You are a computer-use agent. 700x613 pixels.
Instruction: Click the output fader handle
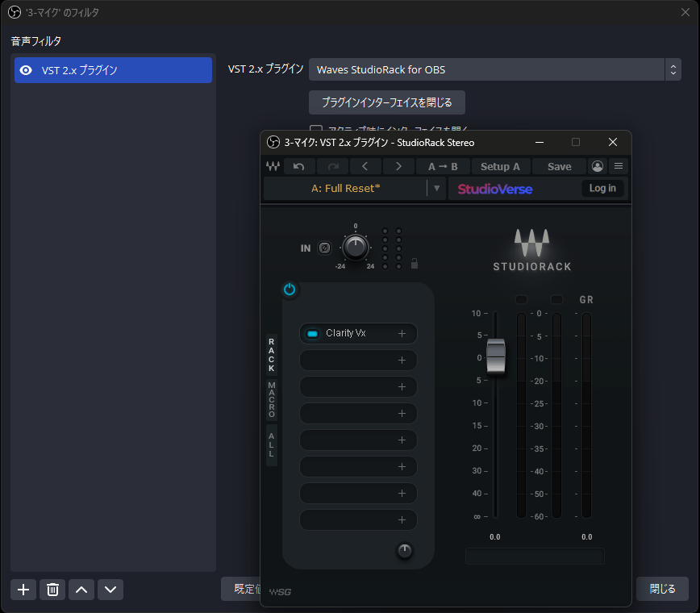coord(496,356)
